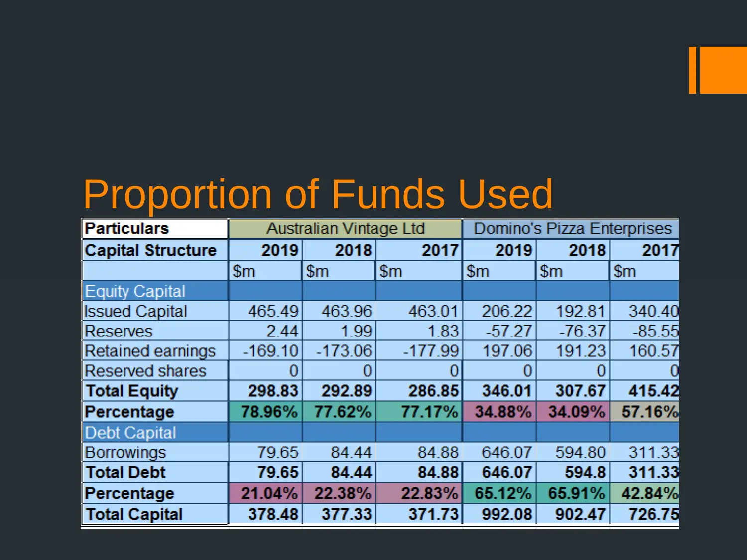Click the 'Particulars' header cell
This screenshot has width=747, height=560.
(x=155, y=228)
